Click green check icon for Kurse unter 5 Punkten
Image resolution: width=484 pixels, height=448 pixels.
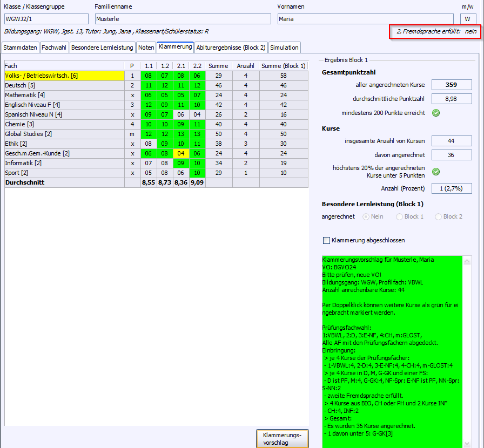(436, 172)
